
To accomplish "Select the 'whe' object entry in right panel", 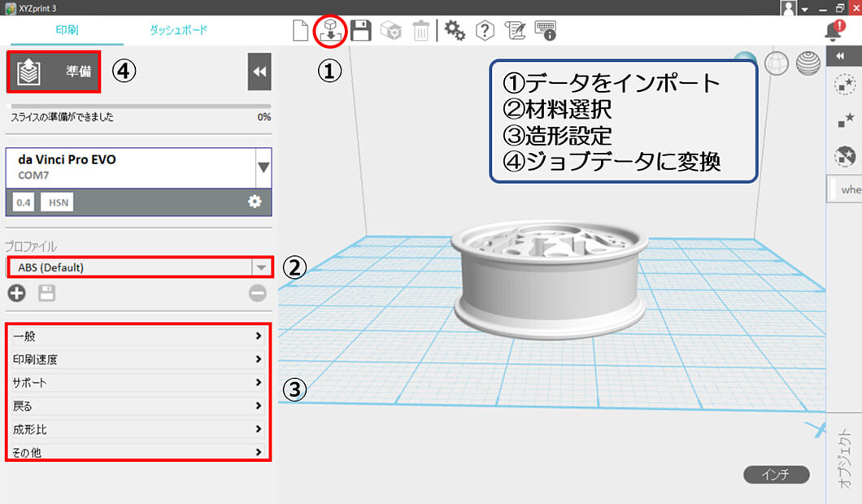I will click(x=845, y=189).
